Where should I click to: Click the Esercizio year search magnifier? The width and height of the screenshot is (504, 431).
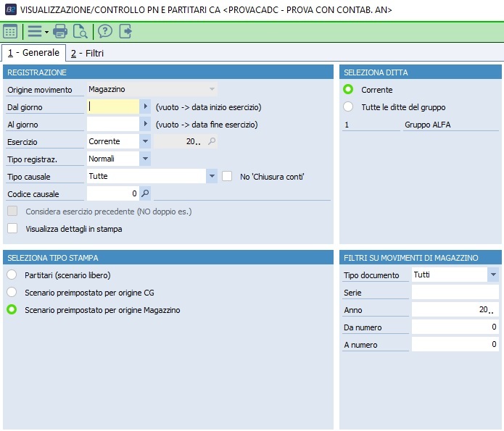pos(212,141)
